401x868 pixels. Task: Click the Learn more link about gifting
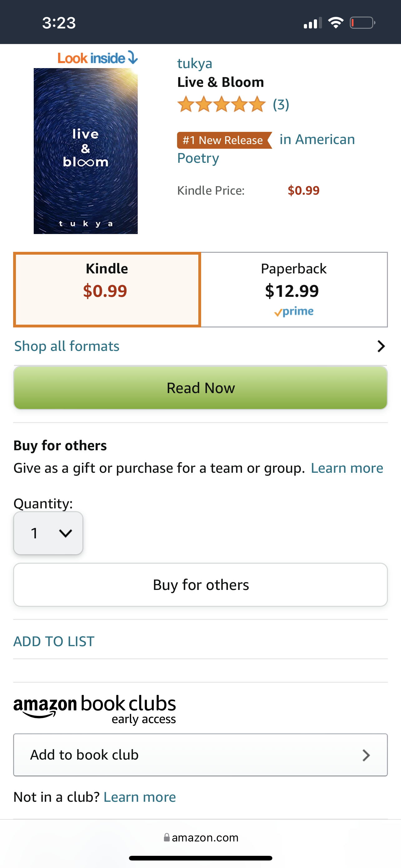point(346,468)
